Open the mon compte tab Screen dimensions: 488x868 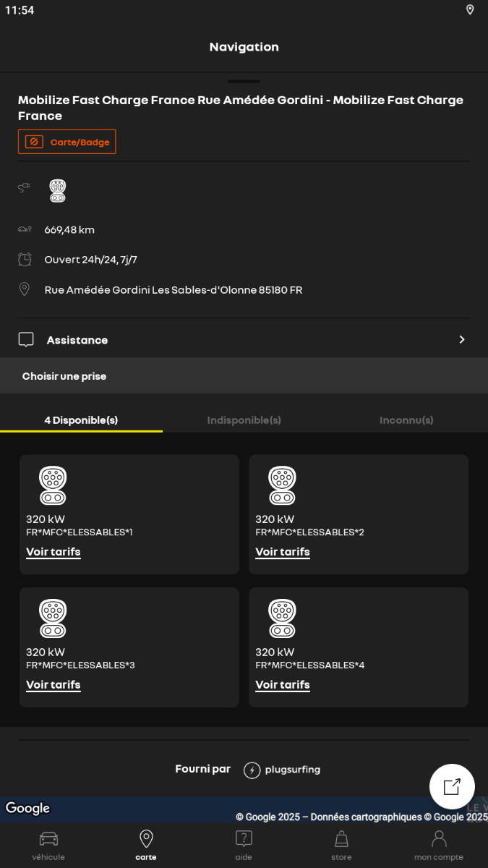[x=439, y=846]
